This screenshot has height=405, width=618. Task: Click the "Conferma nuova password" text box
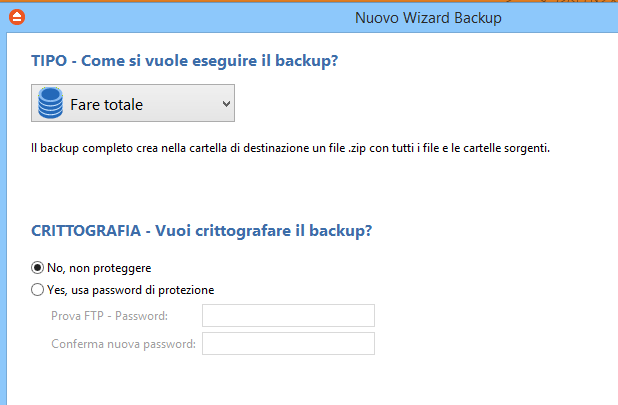point(288,344)
